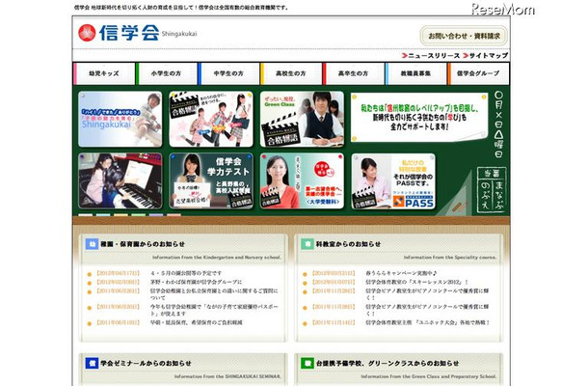Open the 大学受験科 banner with woman in red
The width and height of the screenshot is (588, 386).
point(302,180)
